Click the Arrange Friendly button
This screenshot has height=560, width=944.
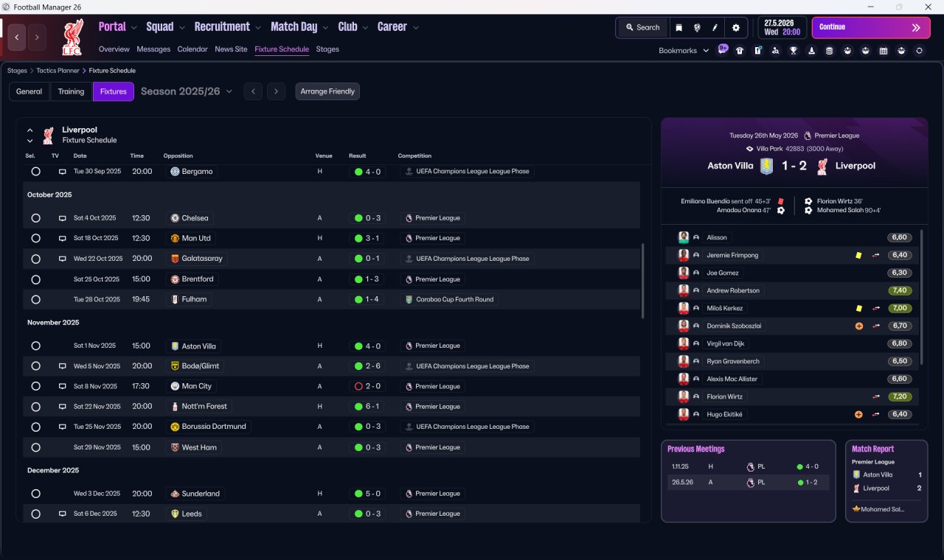(x=327, y=91)
